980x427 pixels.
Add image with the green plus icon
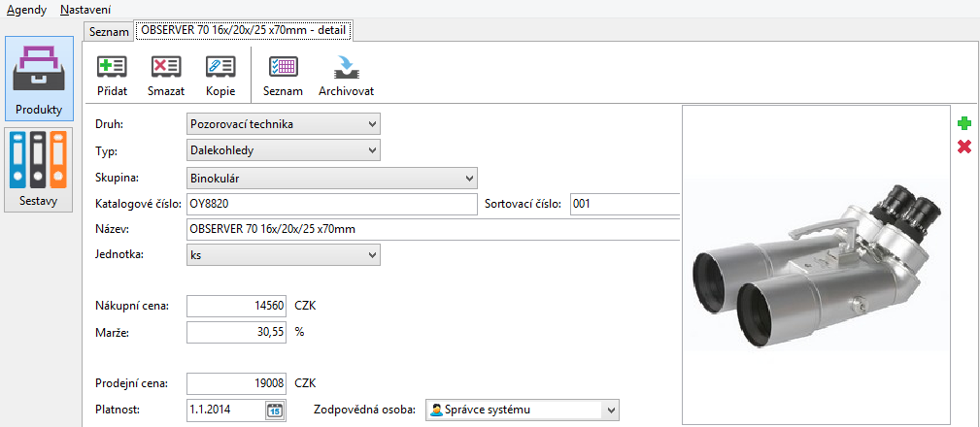tap(964, 123)
